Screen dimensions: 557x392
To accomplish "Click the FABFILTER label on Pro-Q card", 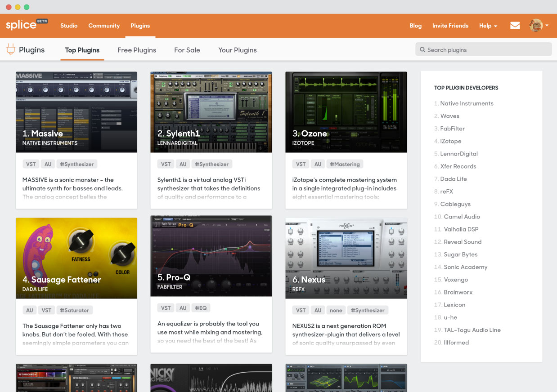I will pyautogui.click(x=170, y=287).
